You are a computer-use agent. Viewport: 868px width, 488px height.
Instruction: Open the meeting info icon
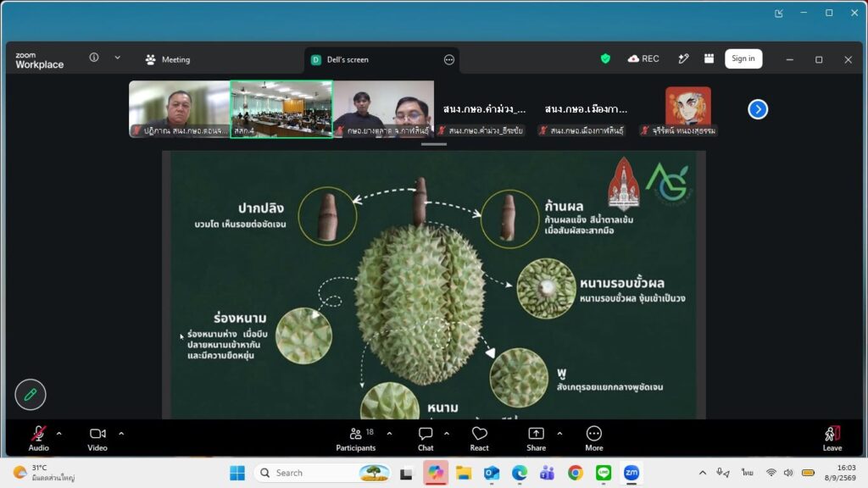(94, 58)
